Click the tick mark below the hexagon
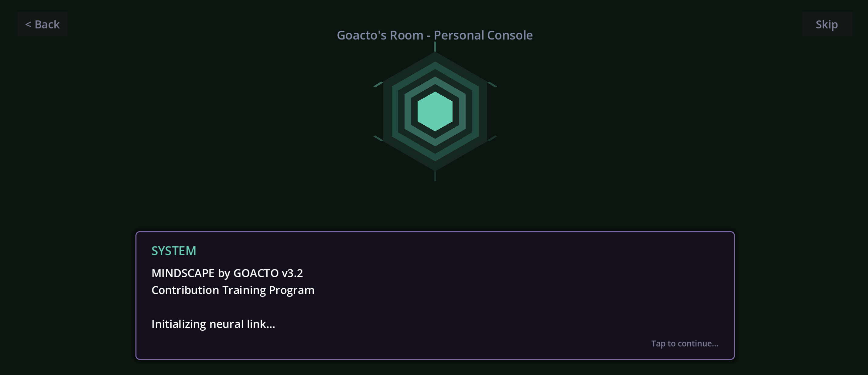 coord(435,176)
